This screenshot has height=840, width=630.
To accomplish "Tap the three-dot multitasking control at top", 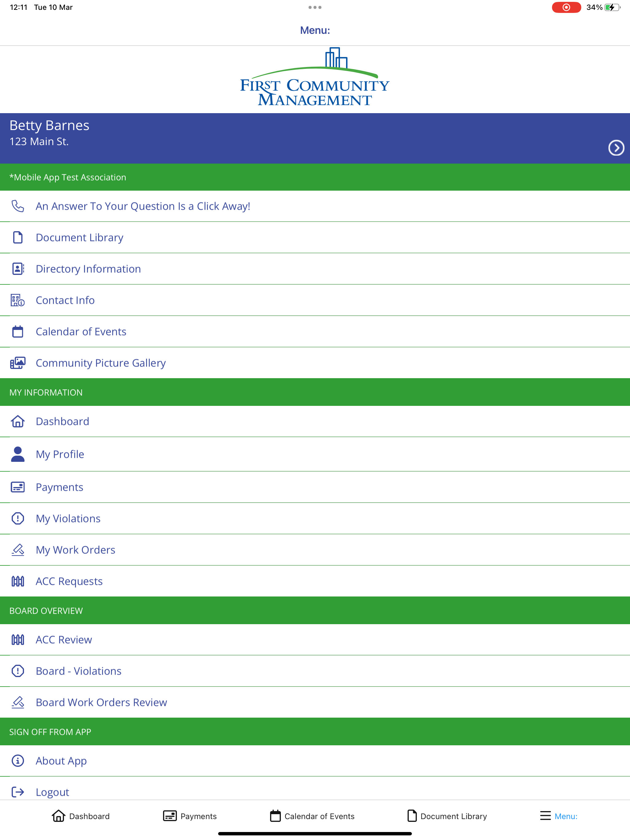I will click(315, 7).
